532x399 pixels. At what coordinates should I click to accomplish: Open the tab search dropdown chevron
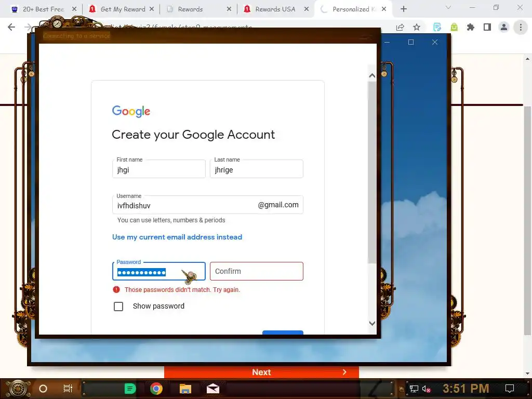[x=448, y=7]
